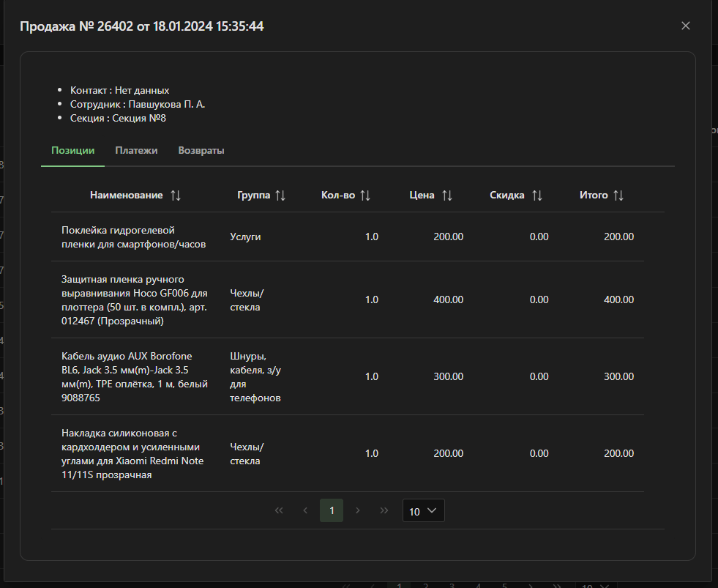Select page 1 button in paginator
Image resolution: width=718 pixels, height=588 pixels.
click(x=332, y=510)
